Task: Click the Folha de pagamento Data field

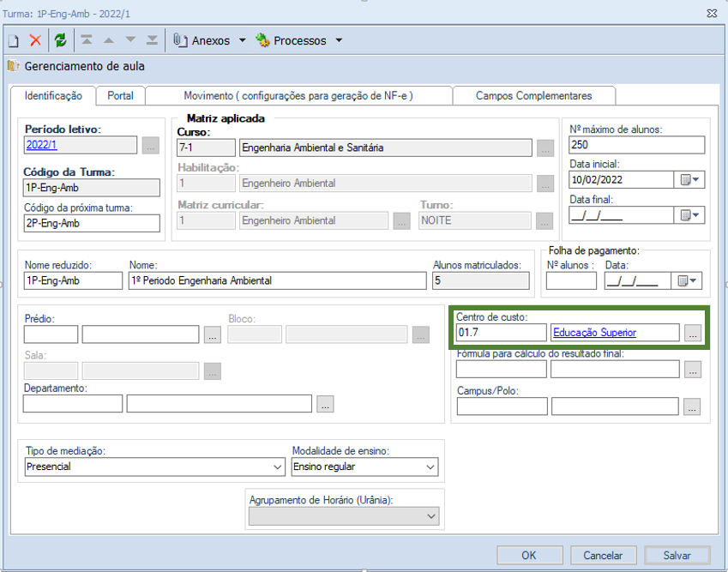Action: 637,281
